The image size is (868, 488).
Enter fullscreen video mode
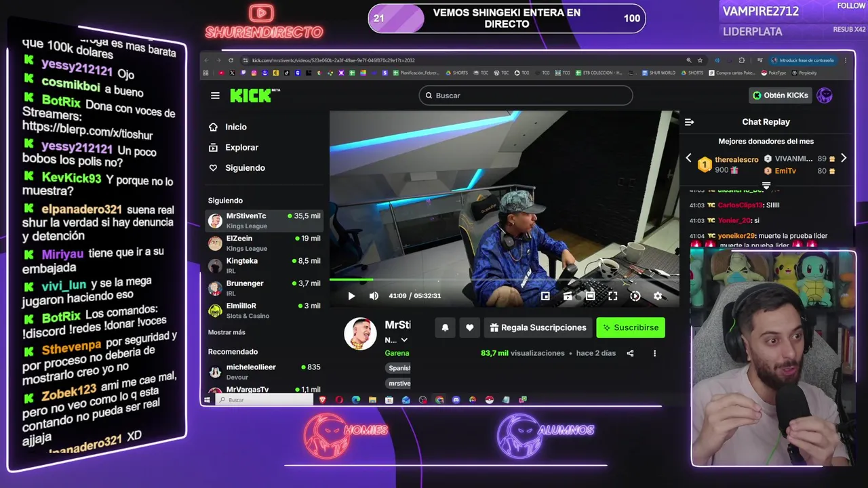612,296
